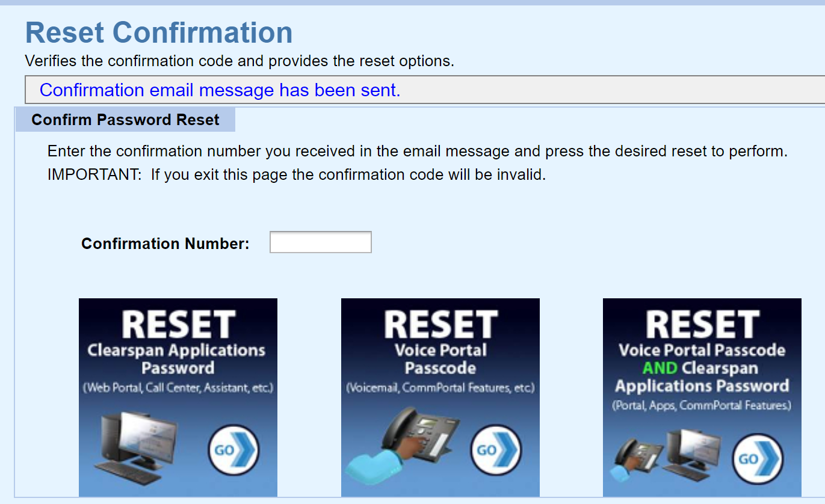Click "(Web Portal, Call Center, Assistant, etc.)" caption
The image size is (825, 504).
pyautogui.click(x=178, y=388)
